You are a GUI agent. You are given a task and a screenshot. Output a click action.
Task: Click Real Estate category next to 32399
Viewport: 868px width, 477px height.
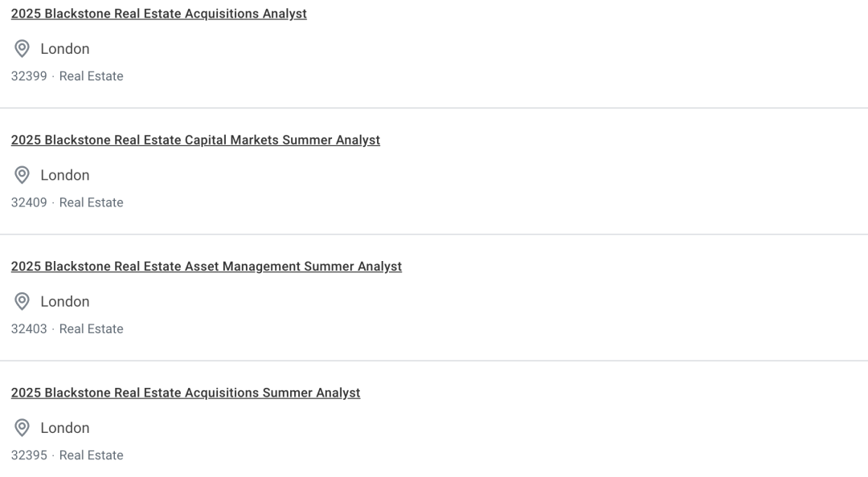(x=92, y=76)
